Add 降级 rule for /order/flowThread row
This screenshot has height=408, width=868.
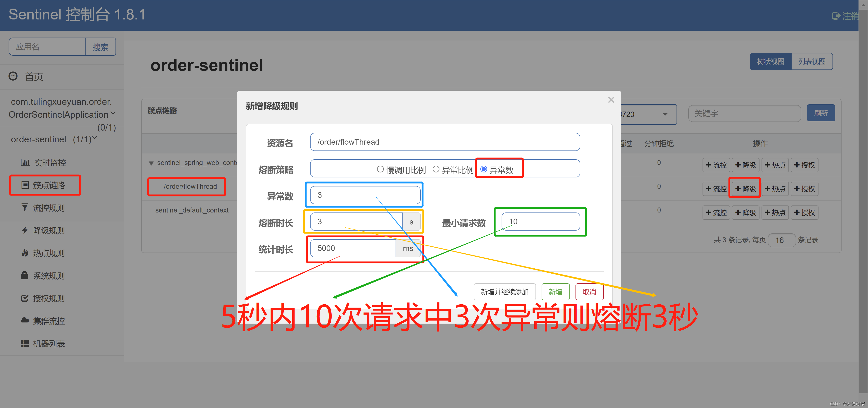[746, 188]
